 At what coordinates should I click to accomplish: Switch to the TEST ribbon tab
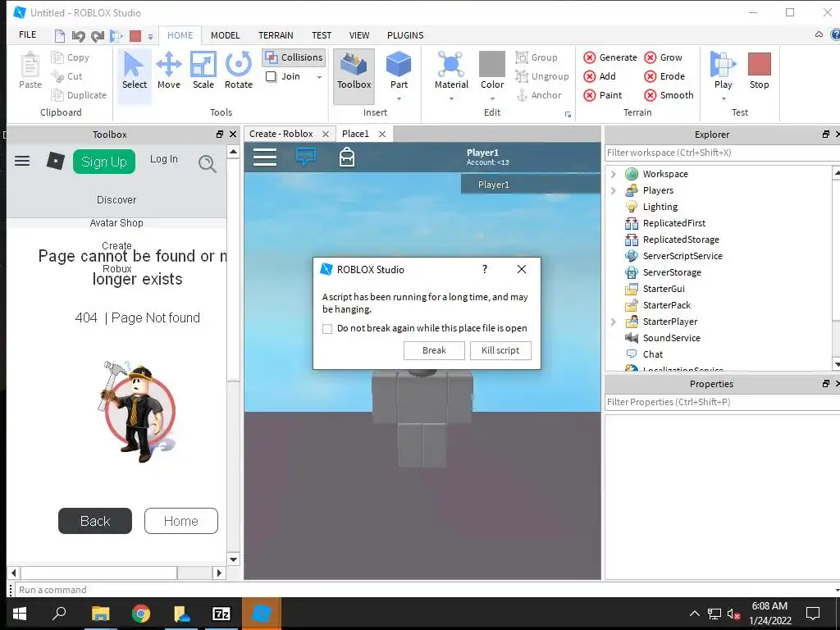point(322,35)
